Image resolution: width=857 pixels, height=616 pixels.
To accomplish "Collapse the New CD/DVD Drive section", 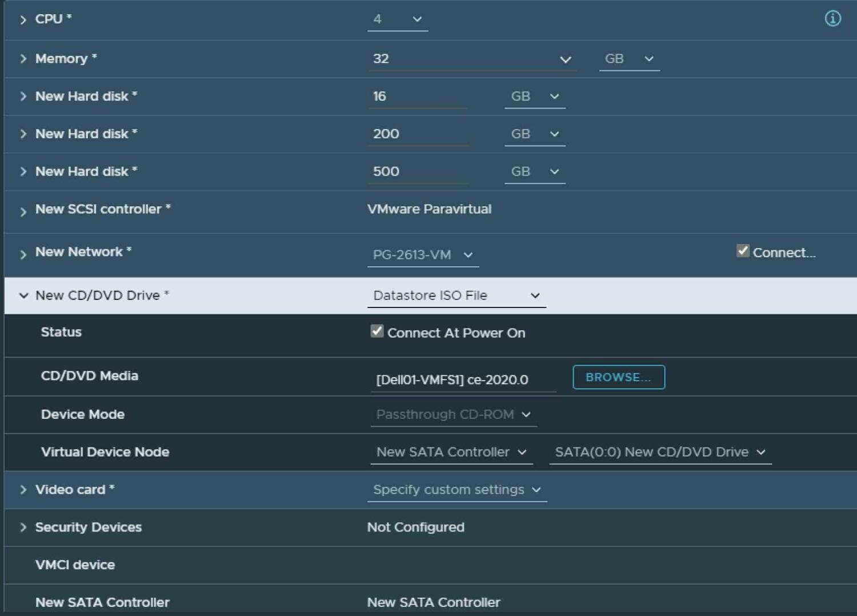I will [23, 295].
